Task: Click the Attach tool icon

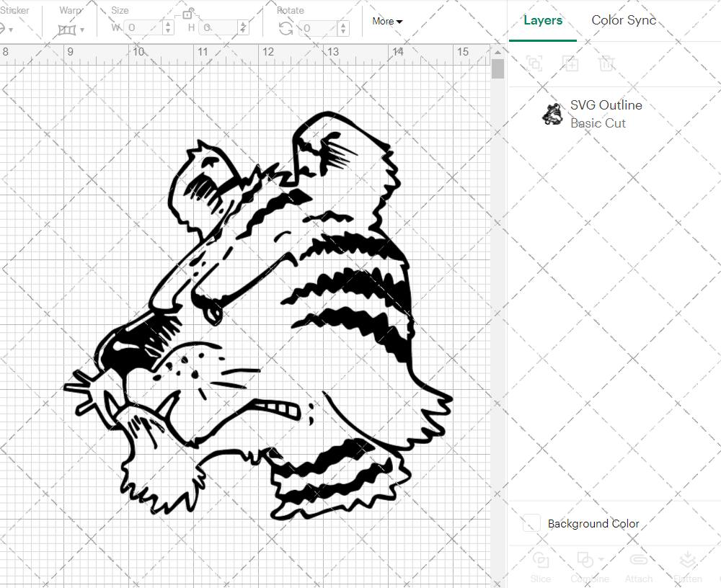Action: 639,560
